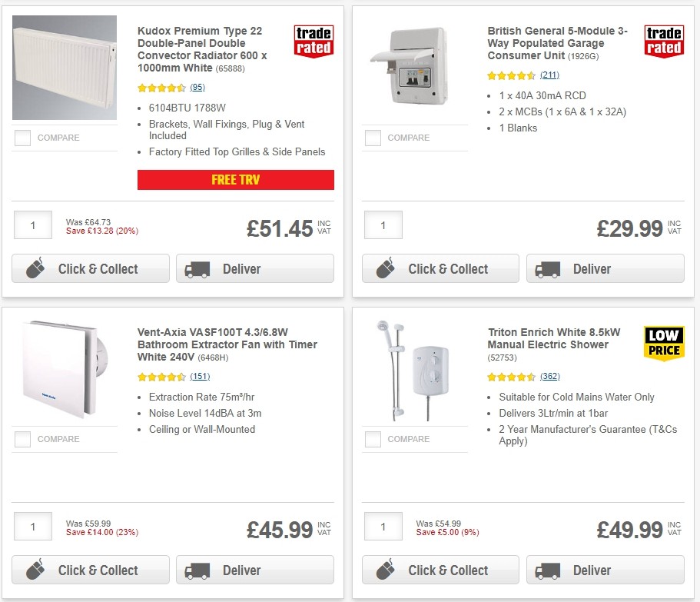
Task: Click the Trade Rated badge on the consumer unit
Action: tap(663, 42)
